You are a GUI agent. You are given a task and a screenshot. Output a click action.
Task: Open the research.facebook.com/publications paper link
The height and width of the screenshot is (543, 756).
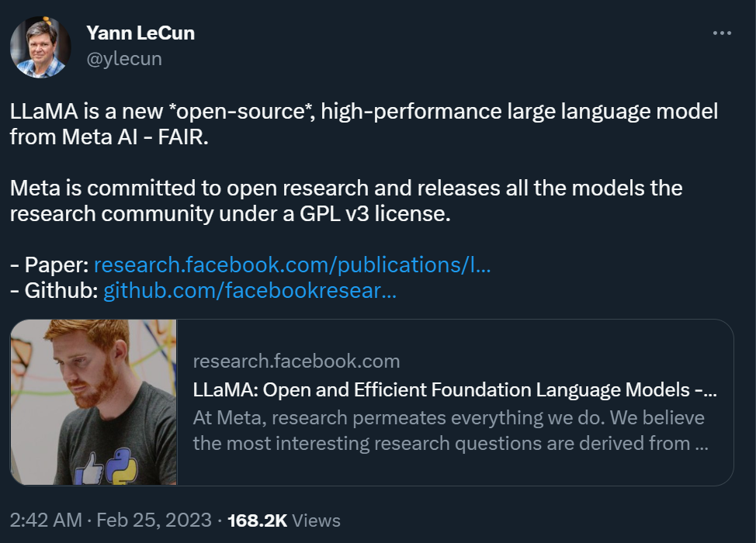coord(292,265)
